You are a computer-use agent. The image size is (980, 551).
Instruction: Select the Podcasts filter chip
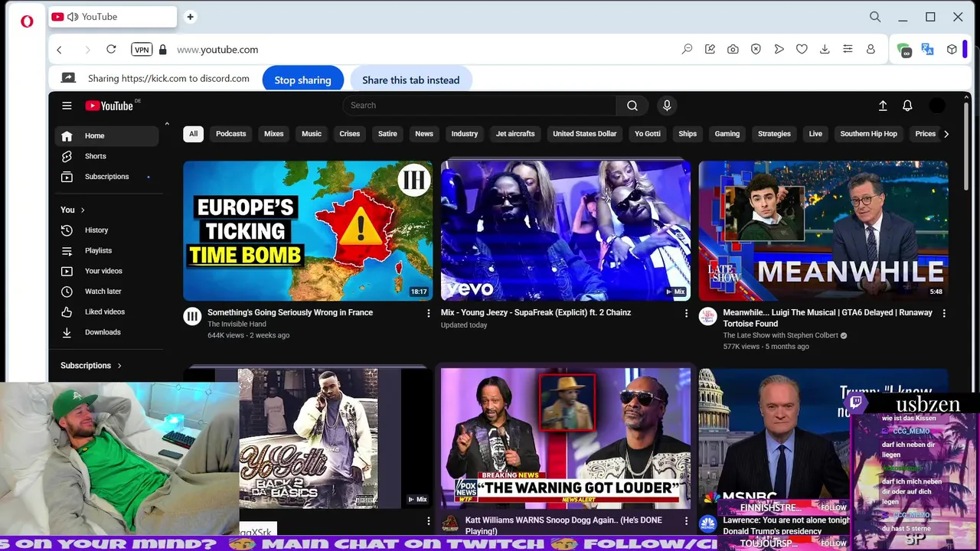click(x=230, y=134)
